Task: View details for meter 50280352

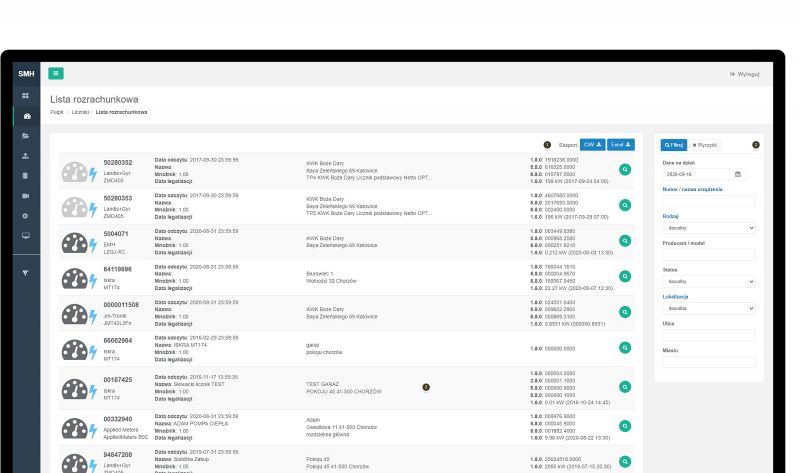Action: click(x=625, y=169)
